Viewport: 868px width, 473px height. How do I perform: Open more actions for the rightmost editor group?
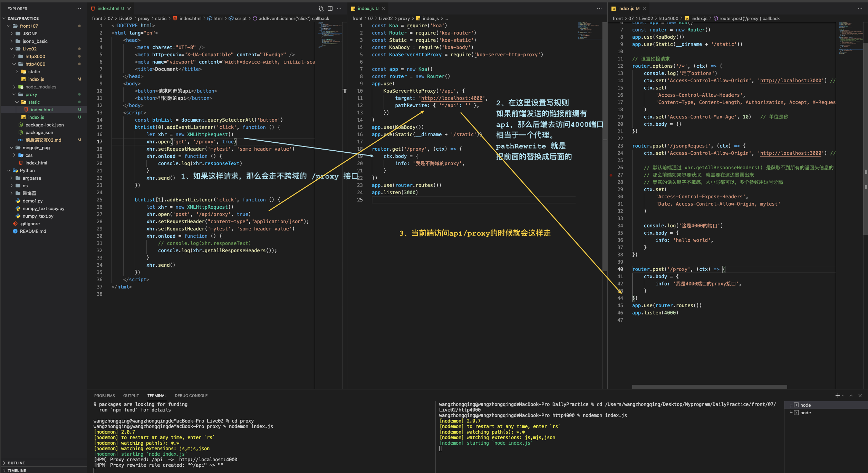[860, 9]
